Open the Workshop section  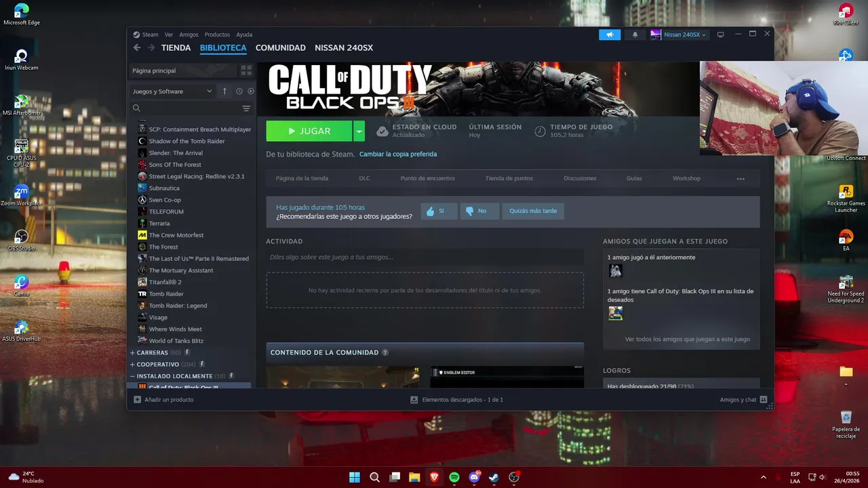[686, 179]
